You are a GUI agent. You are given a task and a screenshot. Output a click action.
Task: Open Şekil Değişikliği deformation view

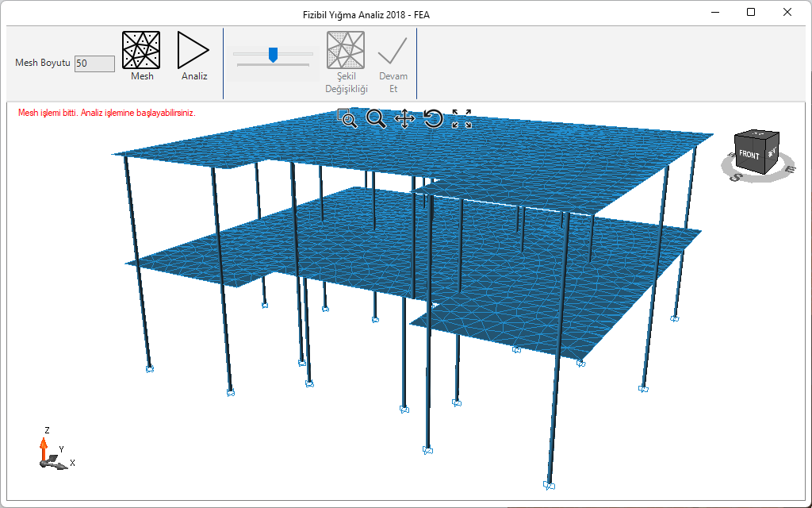[346, 50]
